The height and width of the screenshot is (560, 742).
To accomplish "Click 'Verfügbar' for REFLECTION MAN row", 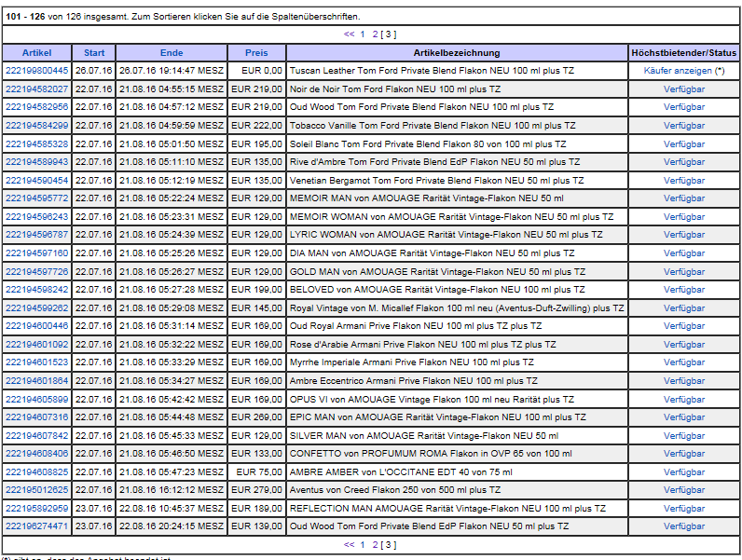I will pos(684,509).
